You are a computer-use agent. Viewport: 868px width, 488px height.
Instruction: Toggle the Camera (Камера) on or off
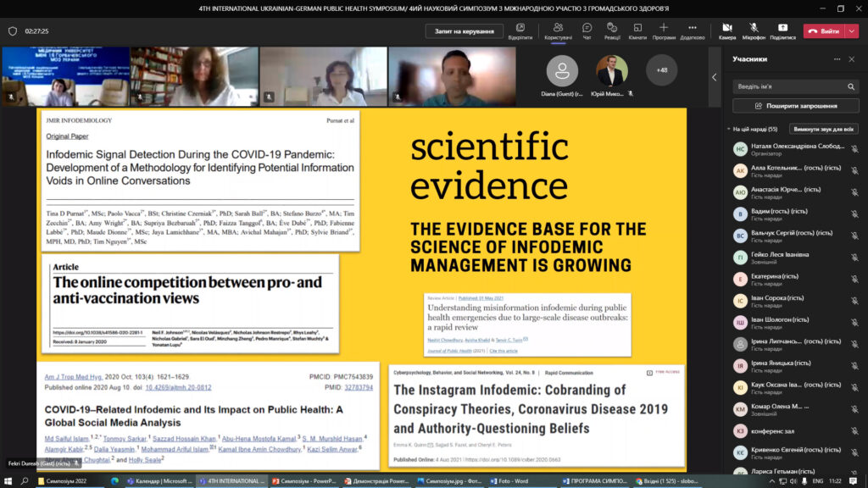(727, 29)
